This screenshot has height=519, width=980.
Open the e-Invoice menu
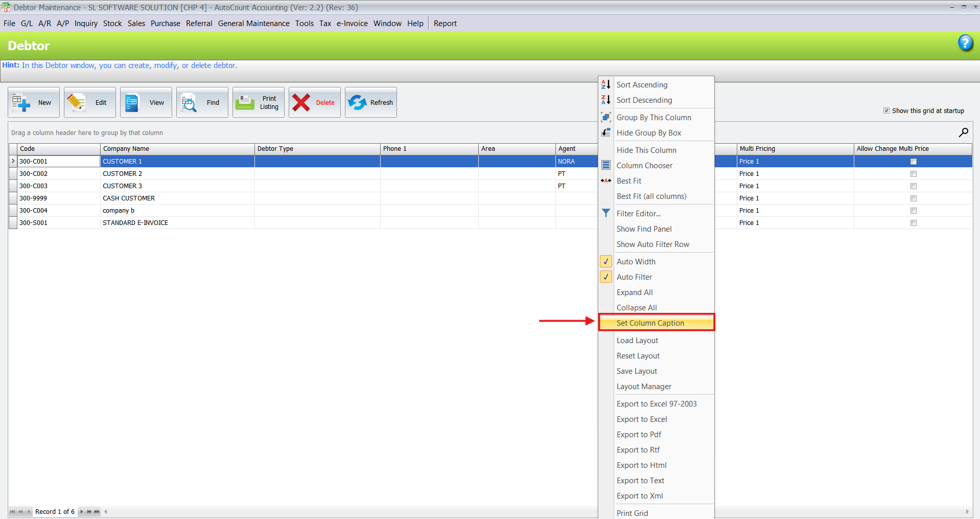[x=352, y=24]
